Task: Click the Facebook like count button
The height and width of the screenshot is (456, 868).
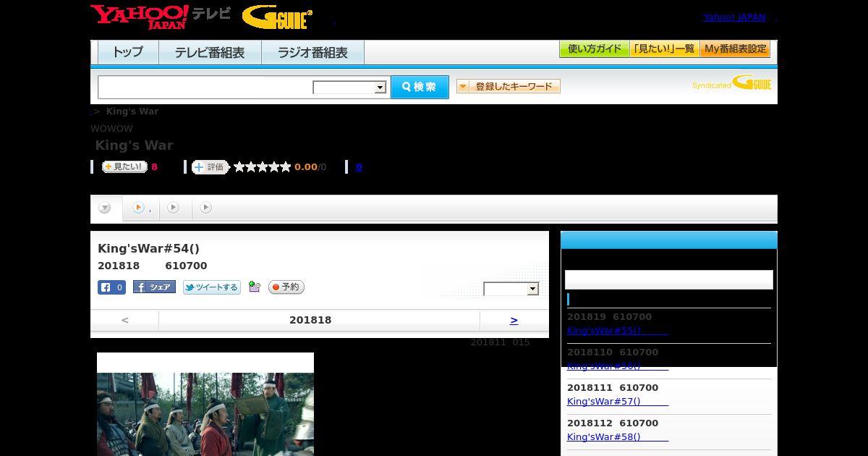Action: point(111,287)
